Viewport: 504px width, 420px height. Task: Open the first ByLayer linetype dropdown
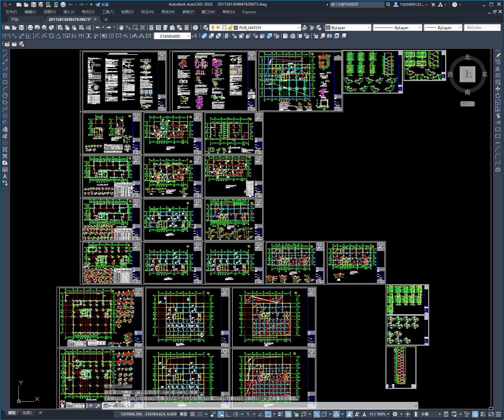(x=398, y=28)
